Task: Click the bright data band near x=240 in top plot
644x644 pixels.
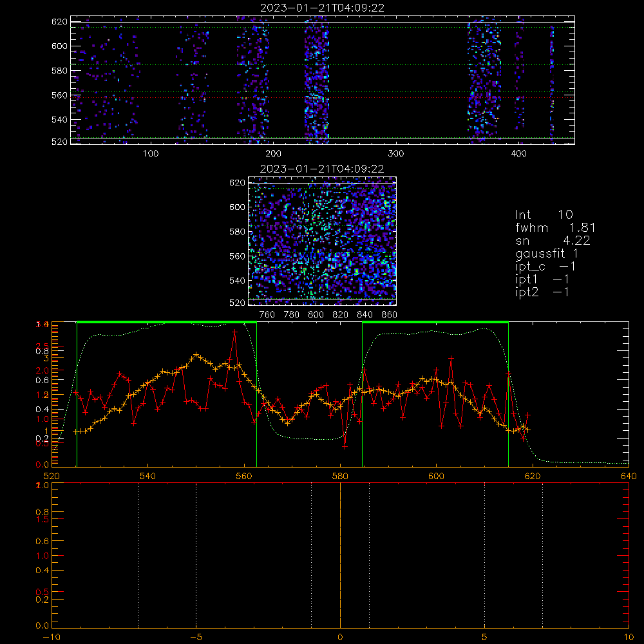Action: tap(317, 80)
